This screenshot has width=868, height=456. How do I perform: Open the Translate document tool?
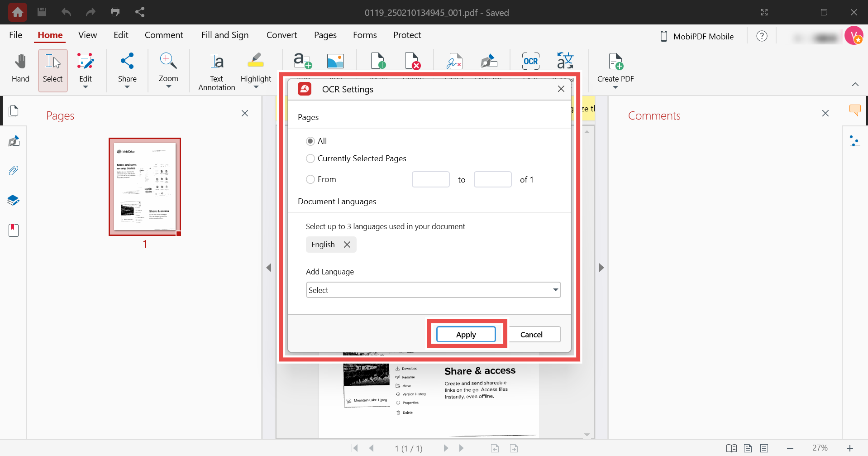(565, 61)
